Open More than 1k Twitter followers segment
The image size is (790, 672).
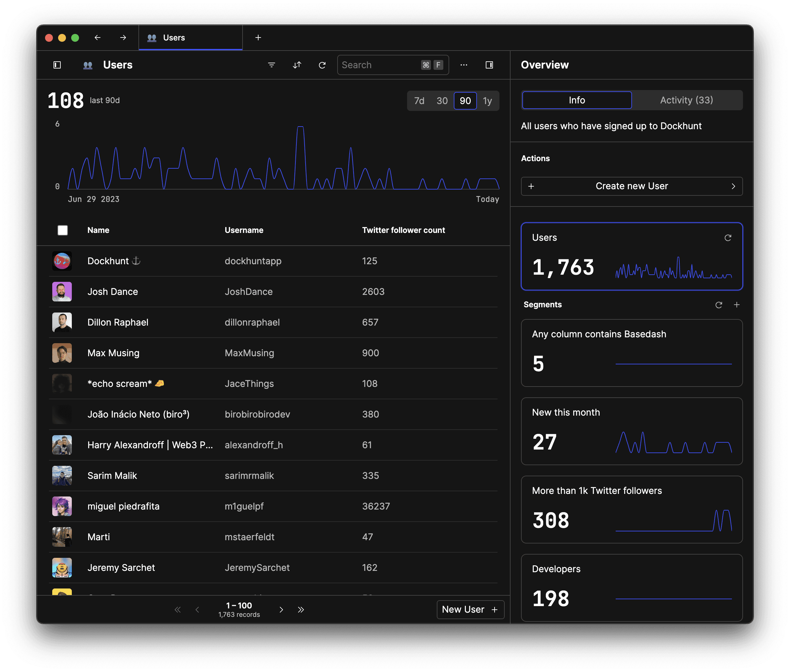631,510
